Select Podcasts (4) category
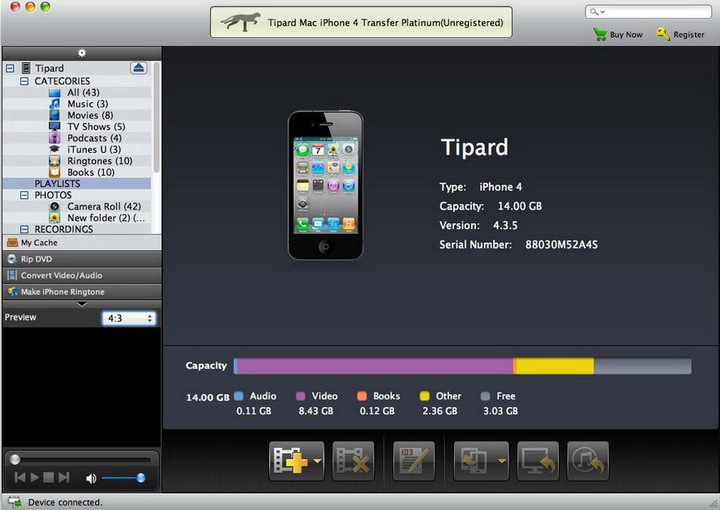 (94, 138)
